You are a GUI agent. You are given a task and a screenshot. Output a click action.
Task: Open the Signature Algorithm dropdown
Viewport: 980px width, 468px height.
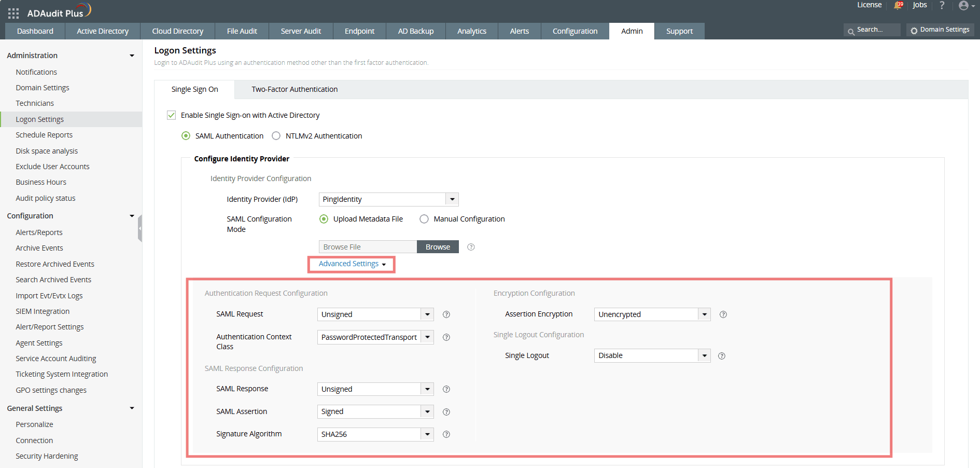[x=427, y=434]
